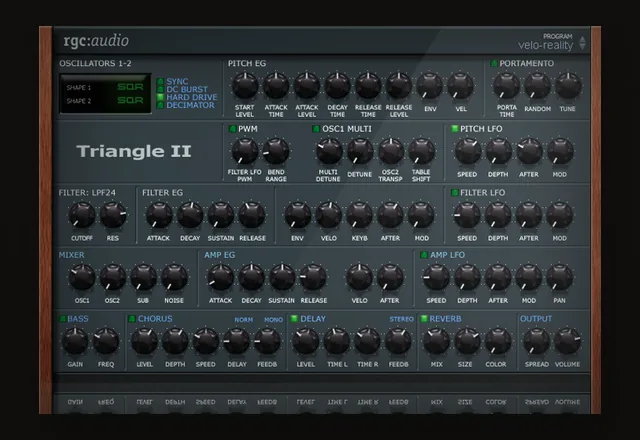Click the rgc:audio logo
This screenshot has width=640, height=440.
click(96, 41)
